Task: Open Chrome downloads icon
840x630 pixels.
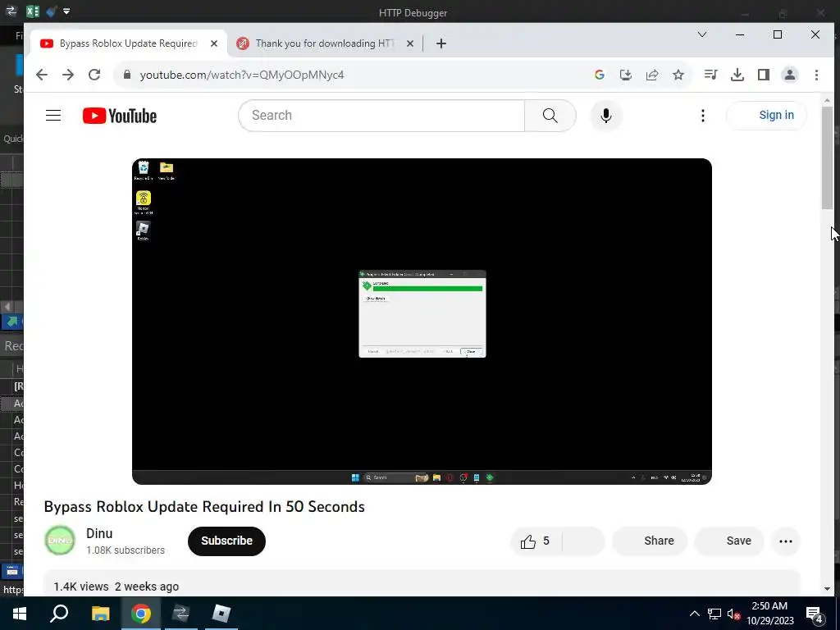Action: [x=737, y=75]
